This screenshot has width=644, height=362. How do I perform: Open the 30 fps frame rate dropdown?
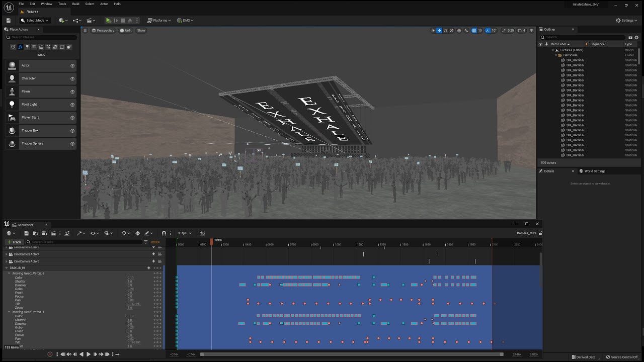pyautogui.click(x=184, y=233)
